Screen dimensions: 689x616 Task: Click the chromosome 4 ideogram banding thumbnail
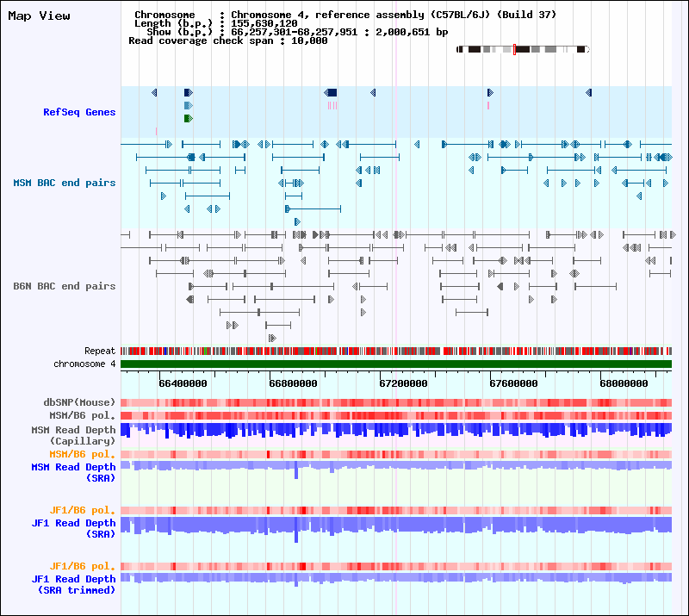523,49
